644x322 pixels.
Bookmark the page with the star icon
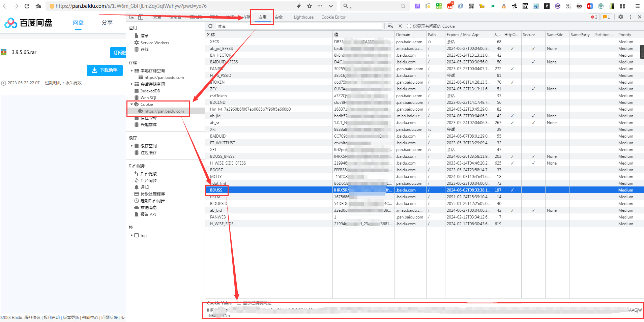point(310,6)
